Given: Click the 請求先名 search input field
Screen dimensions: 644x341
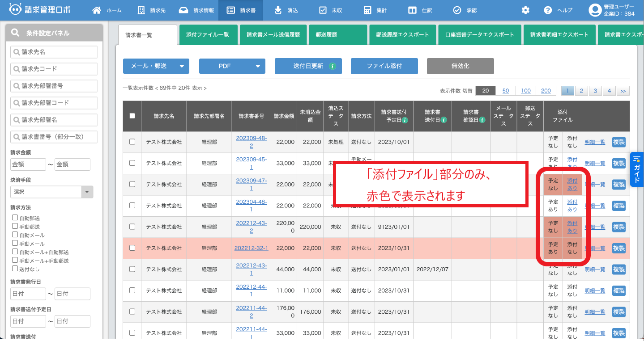Looking at the screenshot, I should 54,52.
